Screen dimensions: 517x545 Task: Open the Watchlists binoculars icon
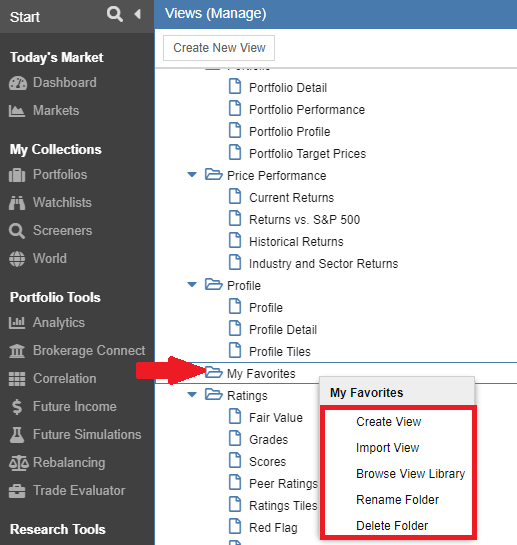tap(17, 203)
